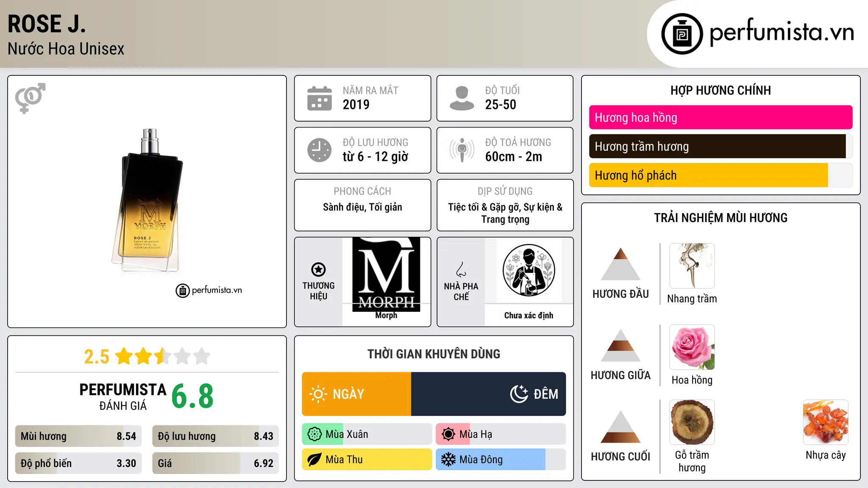Click the calendar icon beside Năm ra mắt
This screenshot has width=868, height=488.
320,98
